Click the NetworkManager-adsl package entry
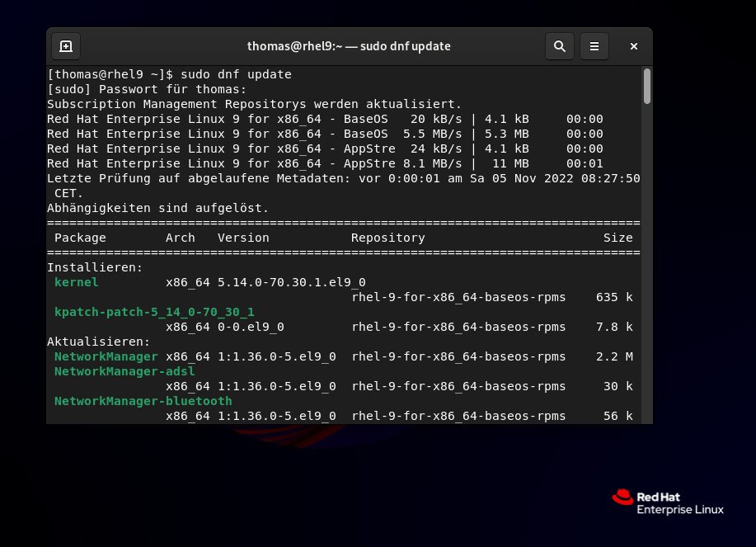 [124, 371]
